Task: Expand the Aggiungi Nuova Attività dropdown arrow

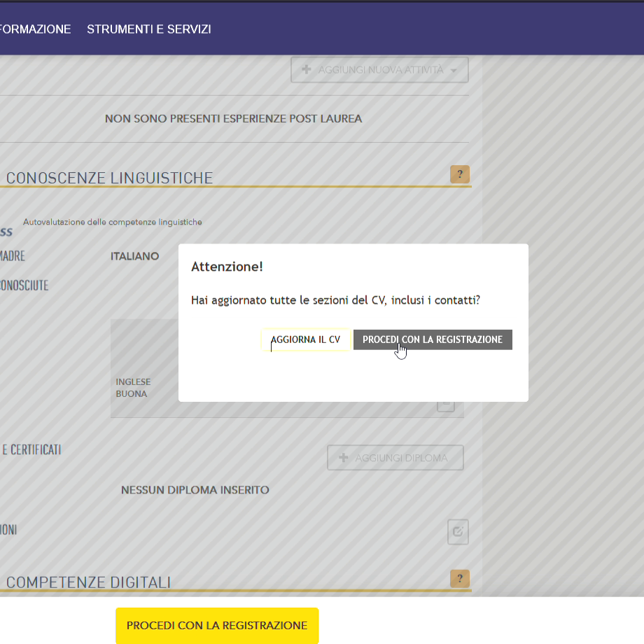Action: [x=454, y=71]
